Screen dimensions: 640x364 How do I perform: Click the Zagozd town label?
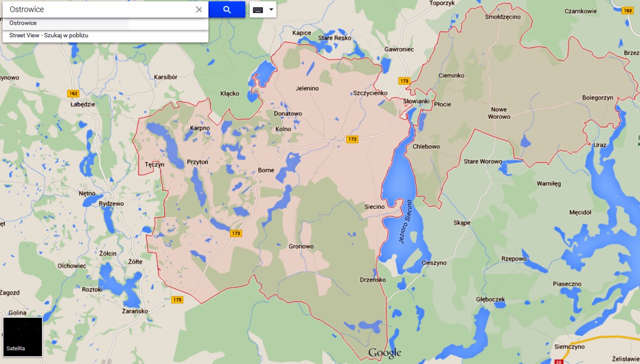[x=10, y=293]
